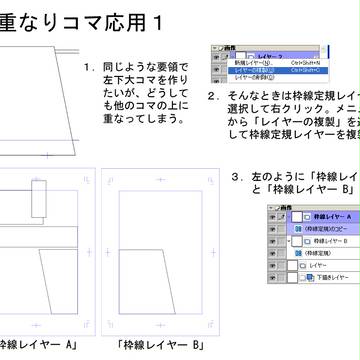This screenshot has height=360, width=360.
Task: Choose 新規レイヤー(N) from the context menu
Action: tap(278, 63)
